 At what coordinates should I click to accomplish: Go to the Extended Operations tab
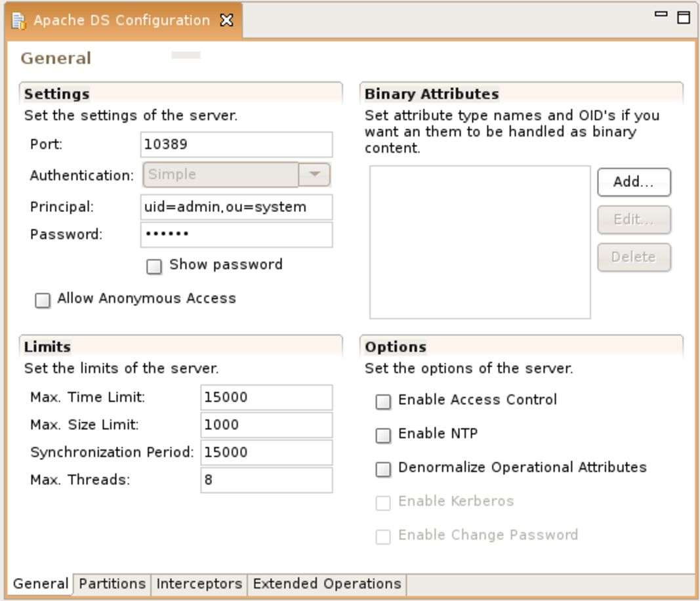[327, 584]
